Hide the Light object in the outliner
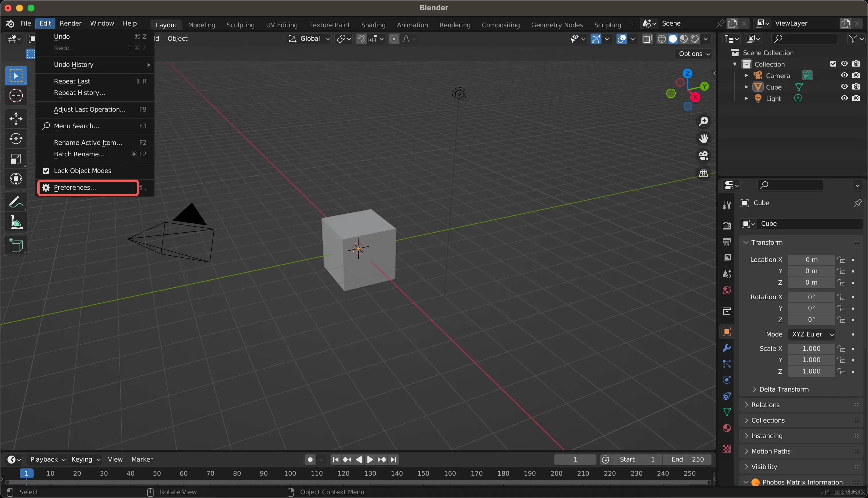 (x=844, y=98)
